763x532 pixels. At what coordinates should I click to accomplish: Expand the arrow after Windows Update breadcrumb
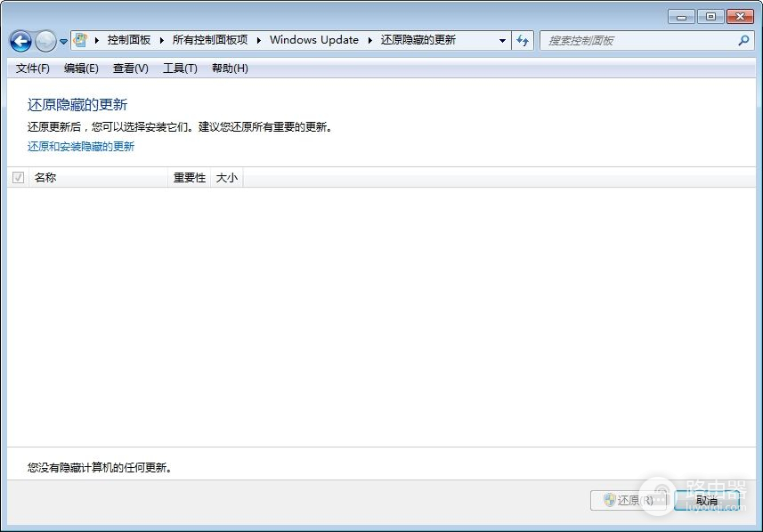(x=369, y=40)
